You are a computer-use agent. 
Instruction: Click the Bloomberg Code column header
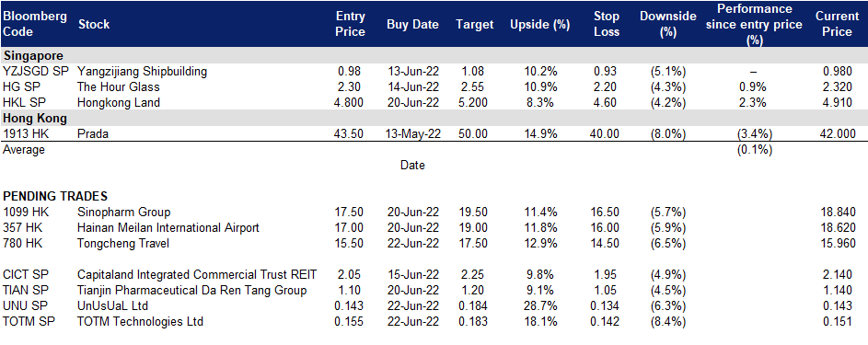point(35,24)
